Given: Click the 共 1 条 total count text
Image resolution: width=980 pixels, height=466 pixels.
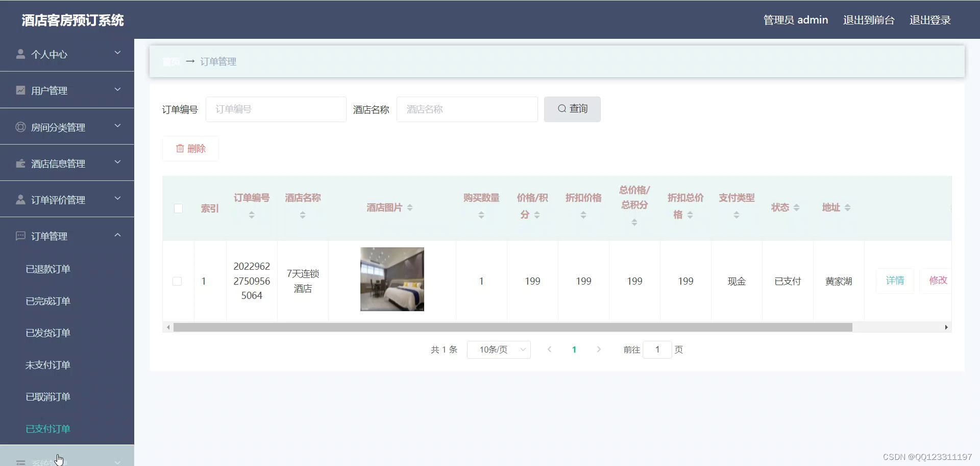Looking at the screenshot, I should (x=444, y=349).
